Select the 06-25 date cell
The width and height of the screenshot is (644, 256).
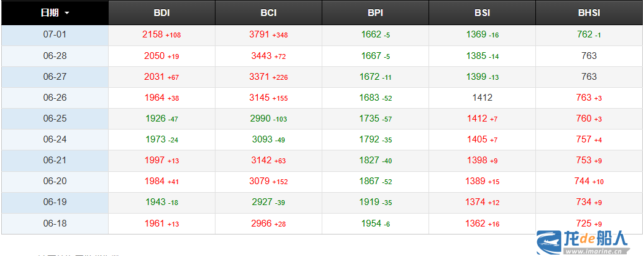tap(55, 118)
